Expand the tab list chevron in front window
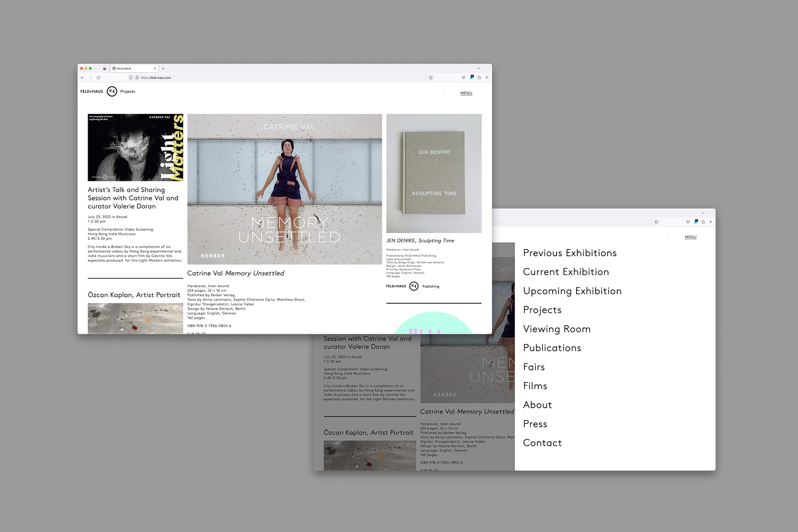The image size is (798, 532). pos(479,69)
